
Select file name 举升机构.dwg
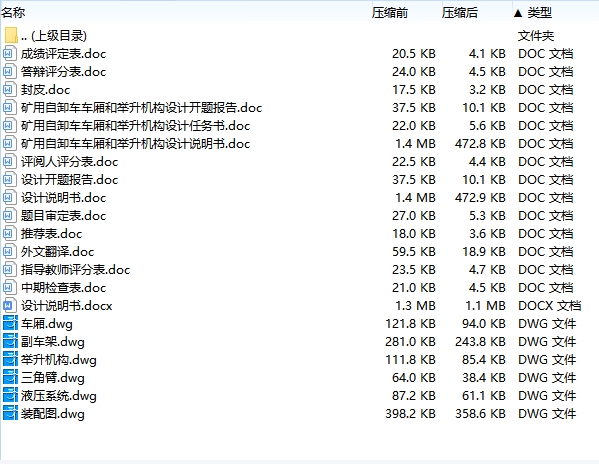click(59, 359)
